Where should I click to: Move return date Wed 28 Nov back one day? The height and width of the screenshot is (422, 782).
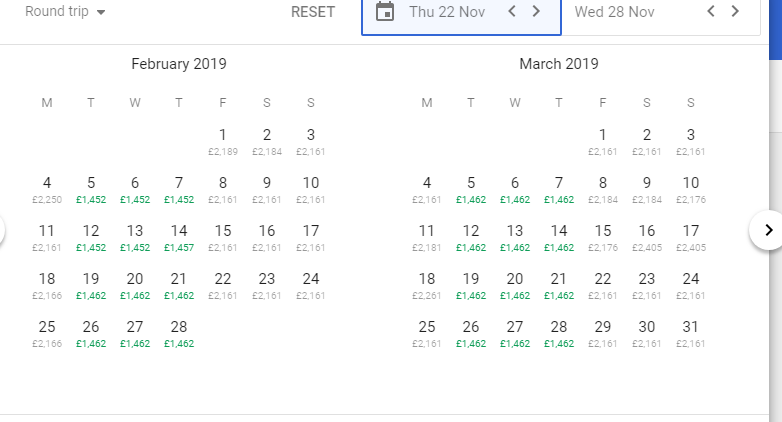[711, 12]
